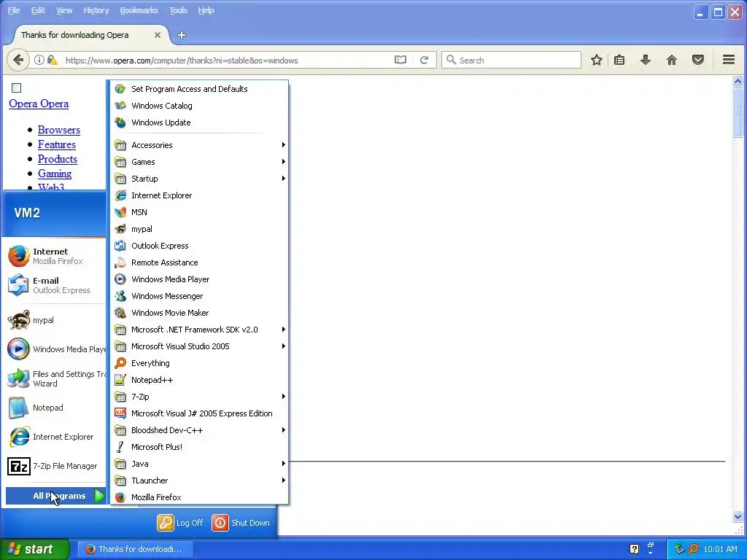Expand the 7-Zip folder submenu
The width and height of the screenshot is (747, 560).
(199, 397)
